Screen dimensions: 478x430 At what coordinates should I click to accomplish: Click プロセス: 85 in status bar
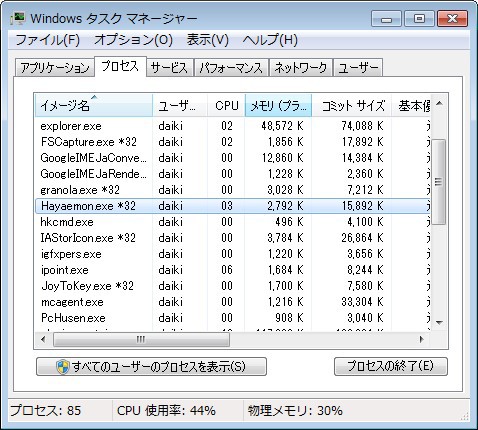click(x=46, y=411)
